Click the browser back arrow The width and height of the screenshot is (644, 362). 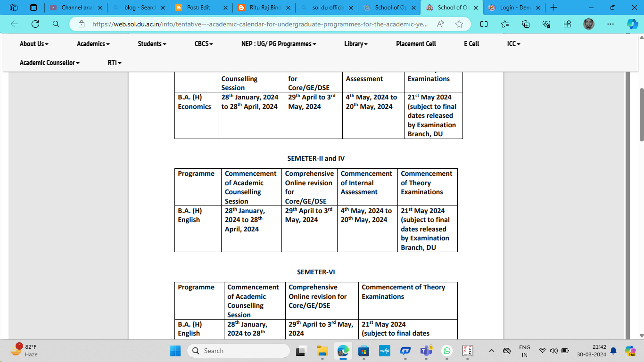[x=15, y=24]
